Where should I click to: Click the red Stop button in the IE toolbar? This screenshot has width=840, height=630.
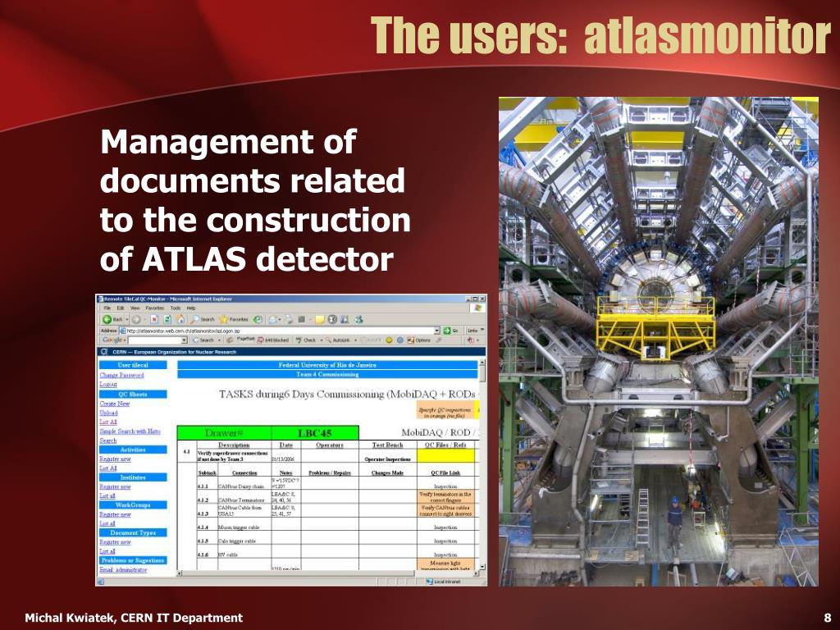click(x=154, y=319)
